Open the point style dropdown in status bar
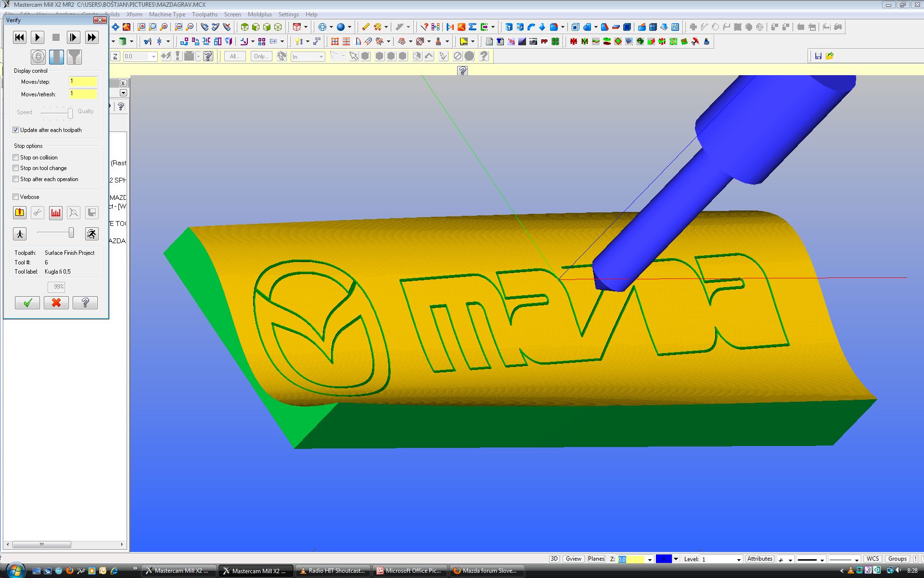This screenshot has height=578, width=924. coord(790,559)
